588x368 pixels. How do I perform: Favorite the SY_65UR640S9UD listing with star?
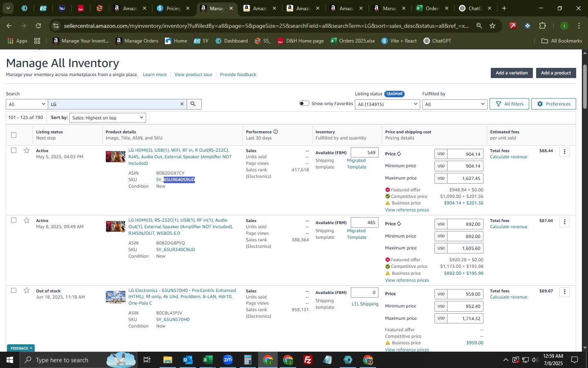[x=27, y=150]
